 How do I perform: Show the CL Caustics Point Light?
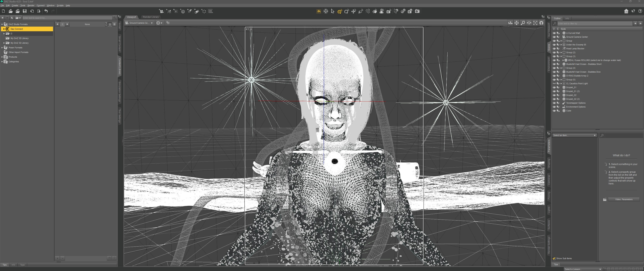[x=554, y=83]
